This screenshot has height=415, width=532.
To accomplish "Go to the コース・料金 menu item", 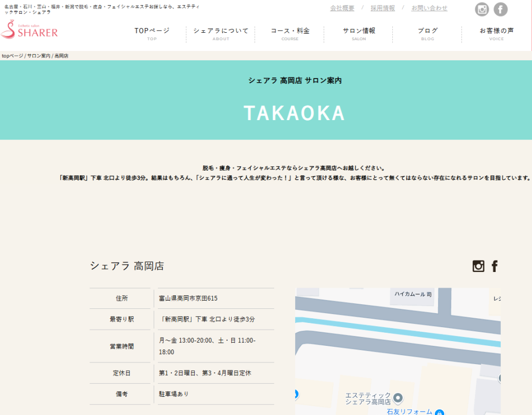I will [x=290, y=34].
